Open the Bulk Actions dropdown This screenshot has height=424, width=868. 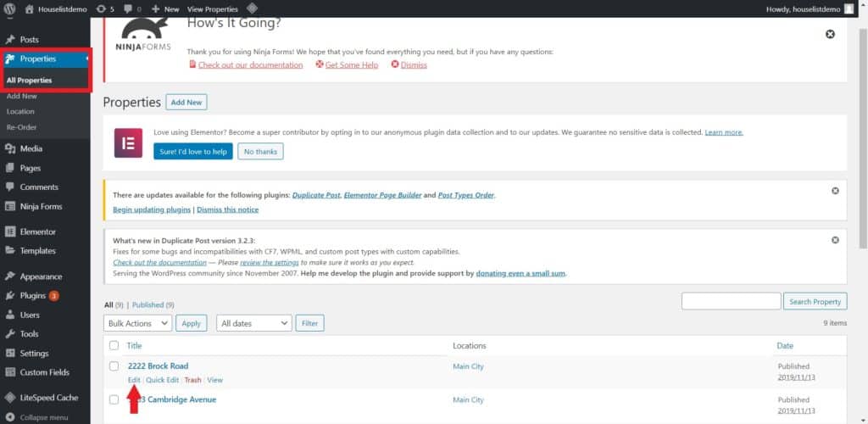[x=138, y=323]
